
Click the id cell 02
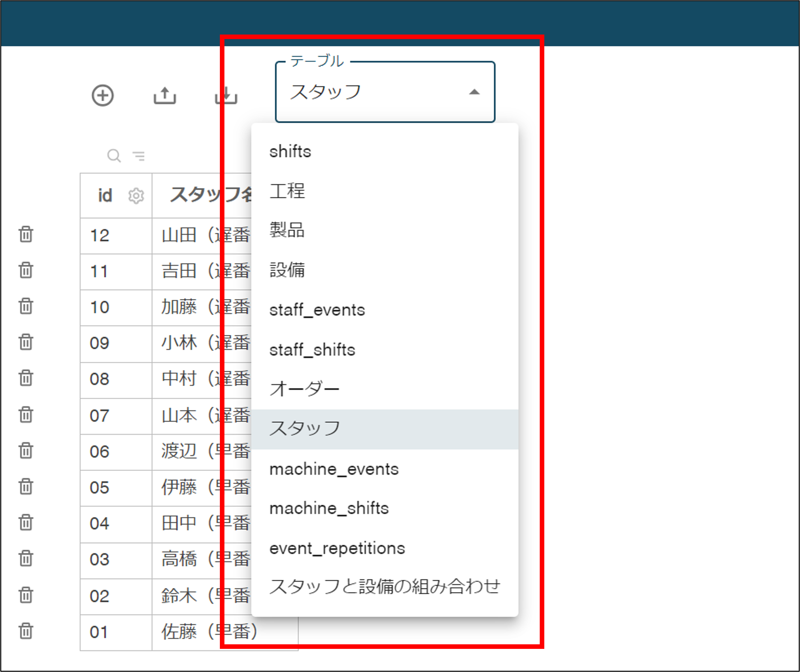[116, 596]
